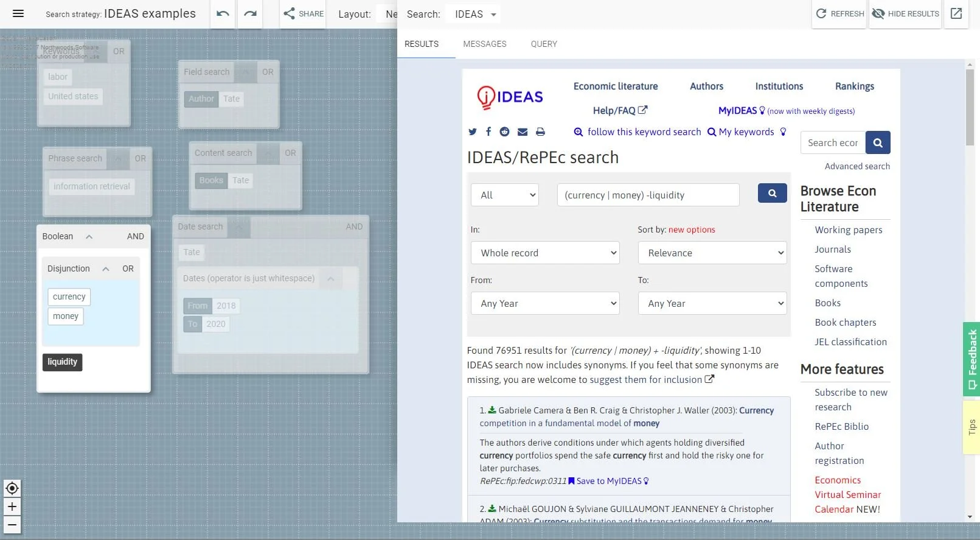Image resolution: width=980 pixels, height=540 pixels.
Task: Collapse the Disjunction block chevron
Action: (x=106, y=268)
